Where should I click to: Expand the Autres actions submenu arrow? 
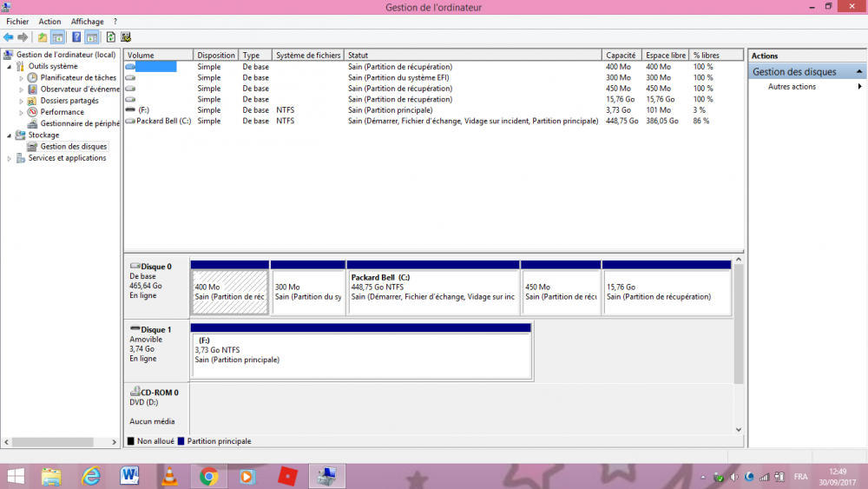pyautogui.click(x=859, y=86)
